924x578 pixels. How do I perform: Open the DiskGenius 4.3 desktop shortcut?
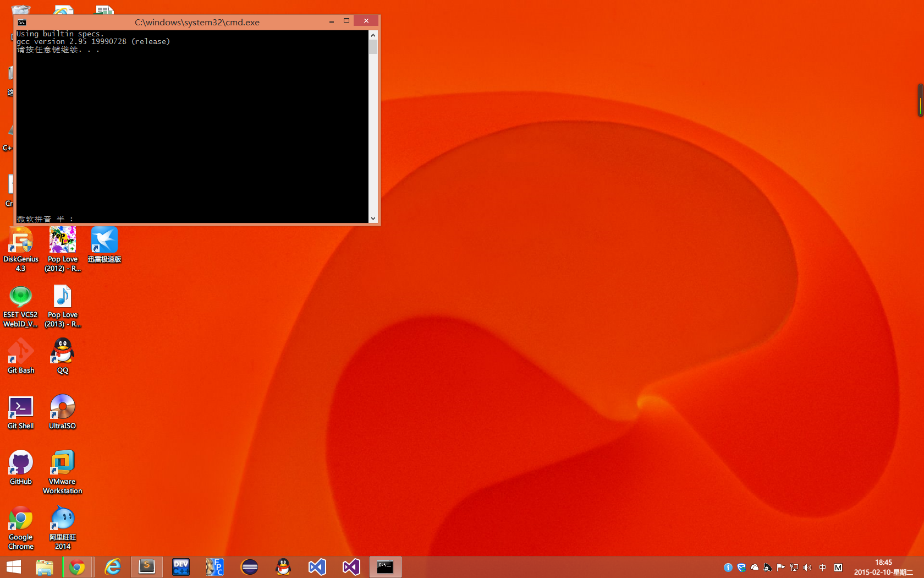click(21, 249)
